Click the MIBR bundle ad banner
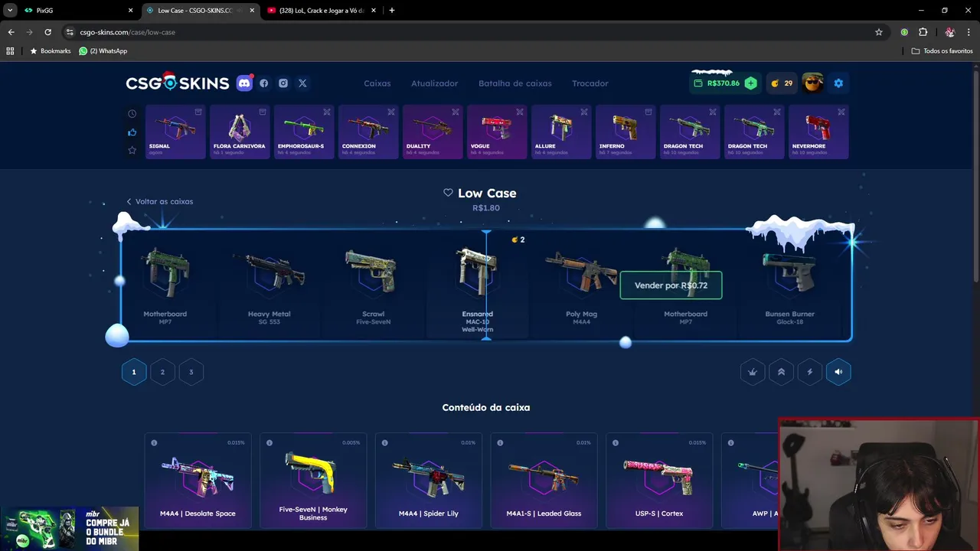The image size is (980, 551). coord(69,529)
